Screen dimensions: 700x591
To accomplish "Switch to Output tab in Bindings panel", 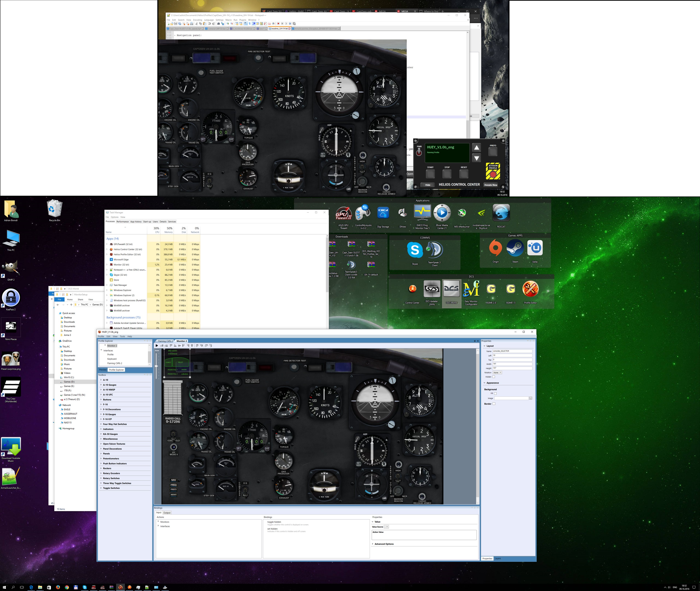I will pyautogui.click(x=167, y=513).
